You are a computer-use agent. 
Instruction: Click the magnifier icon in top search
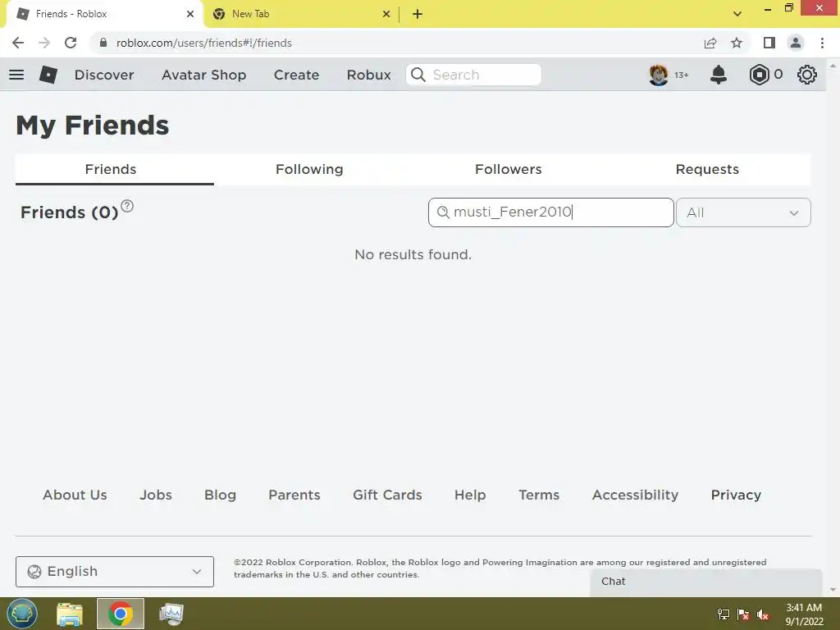[x=418, y=75]
